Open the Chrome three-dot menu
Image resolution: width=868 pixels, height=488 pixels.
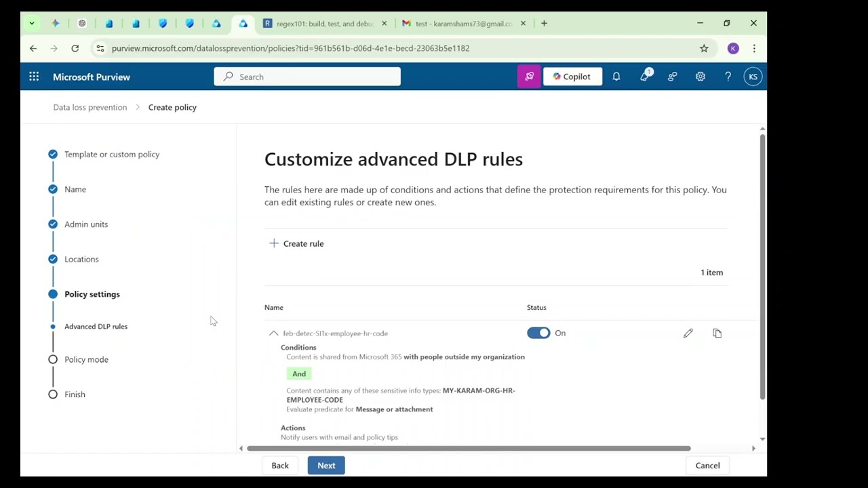754,48
